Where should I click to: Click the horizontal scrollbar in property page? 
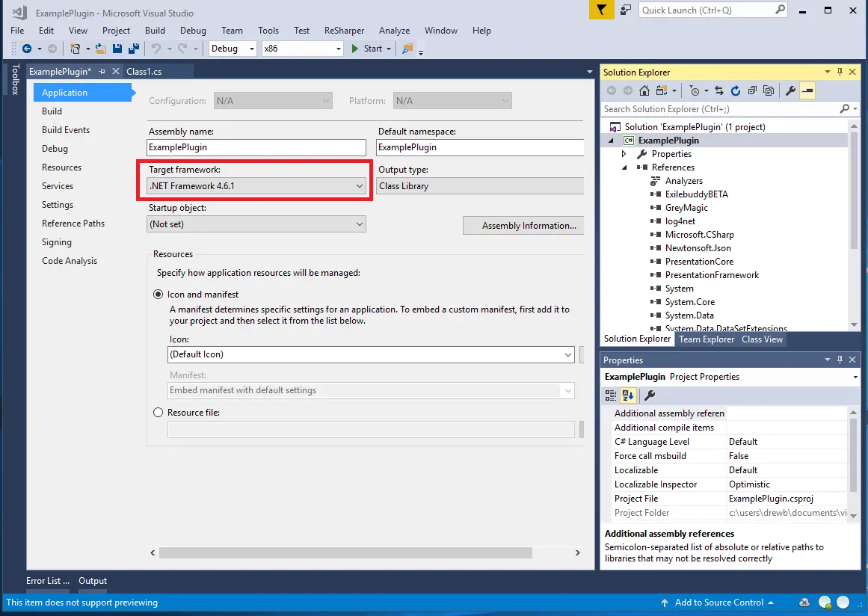tap(345, 553)
